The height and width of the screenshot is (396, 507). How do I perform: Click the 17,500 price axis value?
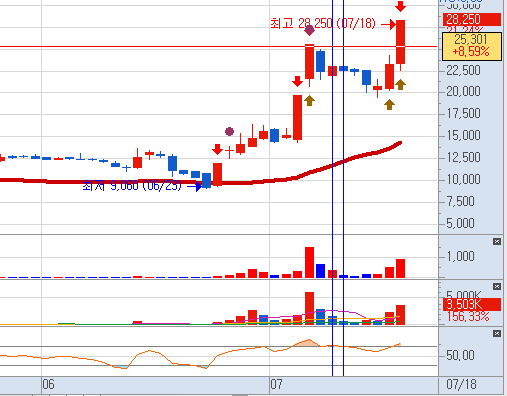pos(463,113)
